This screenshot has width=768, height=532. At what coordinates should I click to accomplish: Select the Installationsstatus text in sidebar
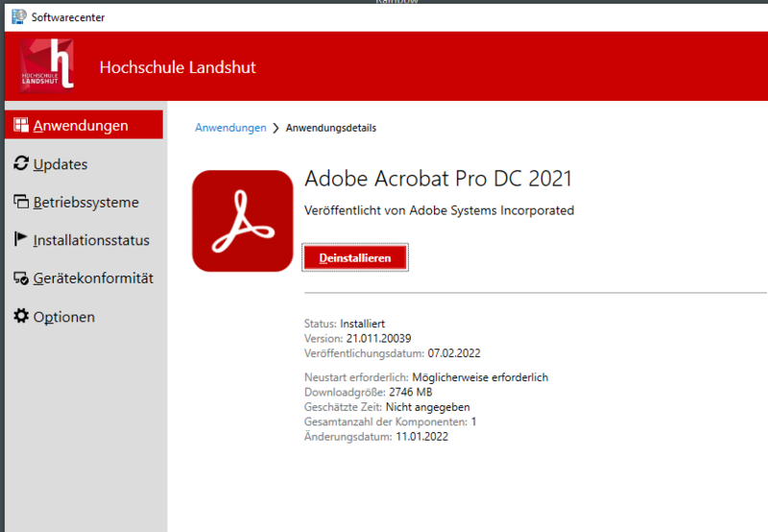(x=91, y=240)
